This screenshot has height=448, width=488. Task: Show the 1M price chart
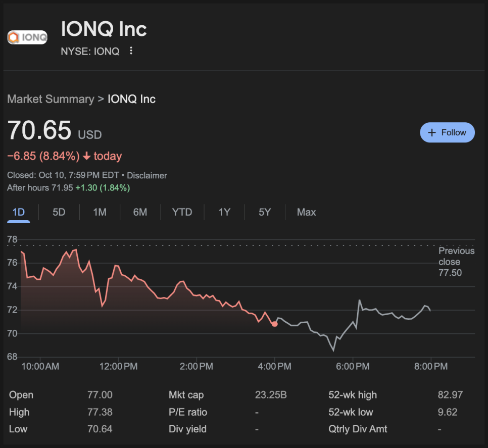pyautogui.click(x=100, y=212)
